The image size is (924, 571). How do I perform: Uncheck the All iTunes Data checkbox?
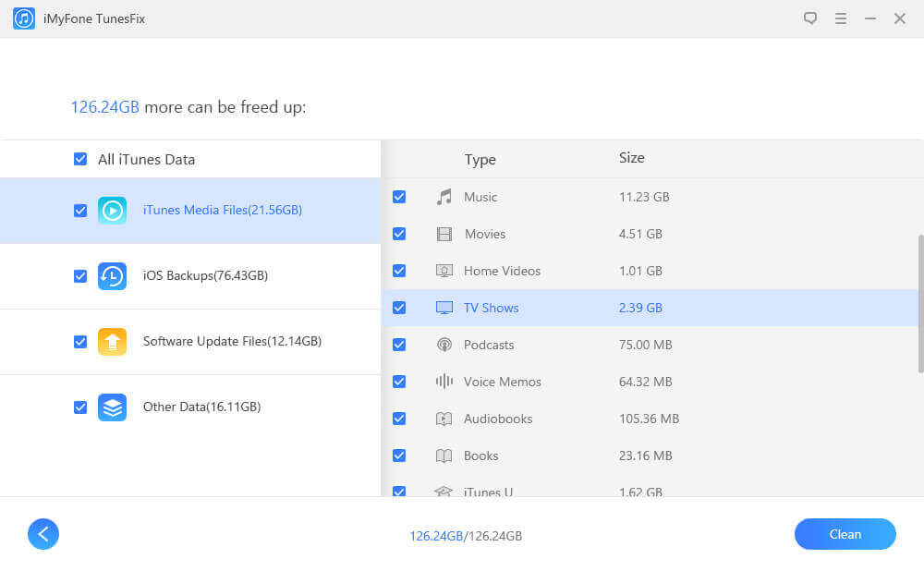[x=80, y=159]
